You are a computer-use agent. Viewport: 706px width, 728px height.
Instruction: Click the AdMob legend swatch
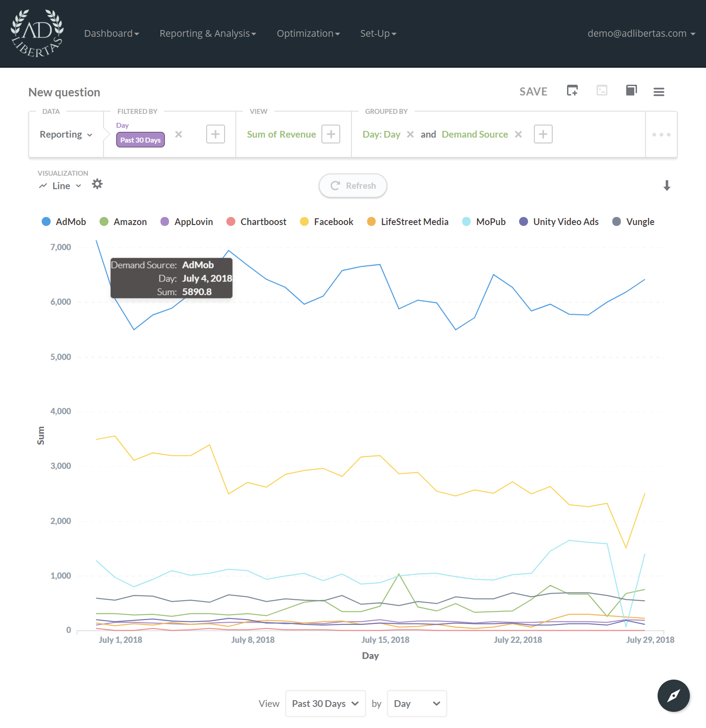[46, 221]
